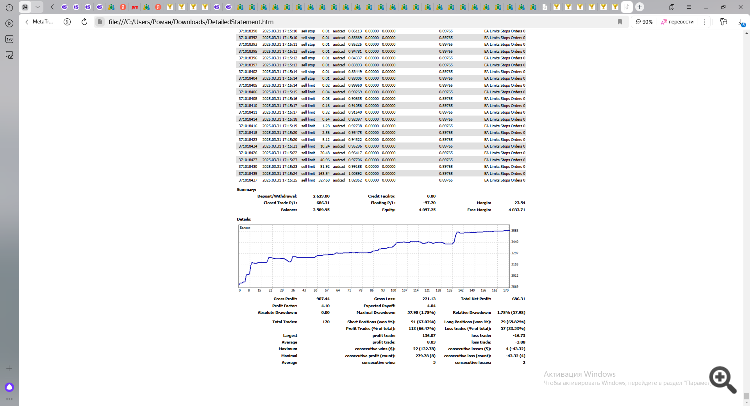This screenshot has height=406, width=750.
Task: Expand the tab groups dropdown chevron
Action: tap(37, 7)
